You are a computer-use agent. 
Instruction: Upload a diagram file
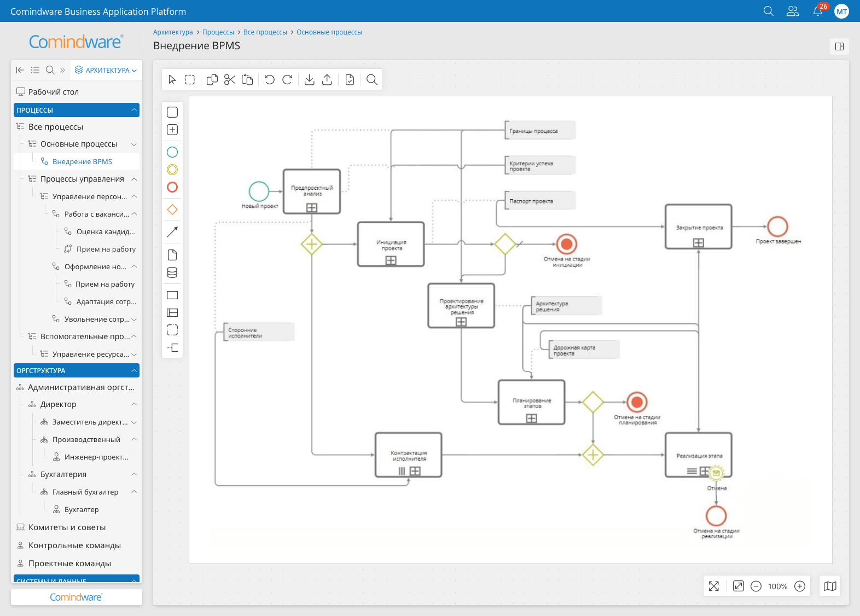pos(327,80)
